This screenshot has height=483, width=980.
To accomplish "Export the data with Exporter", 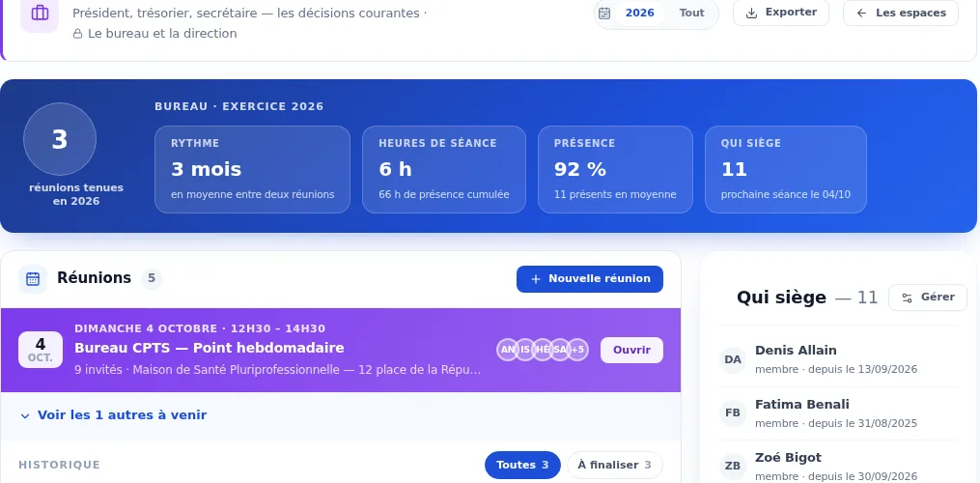I will click(781, 13).
